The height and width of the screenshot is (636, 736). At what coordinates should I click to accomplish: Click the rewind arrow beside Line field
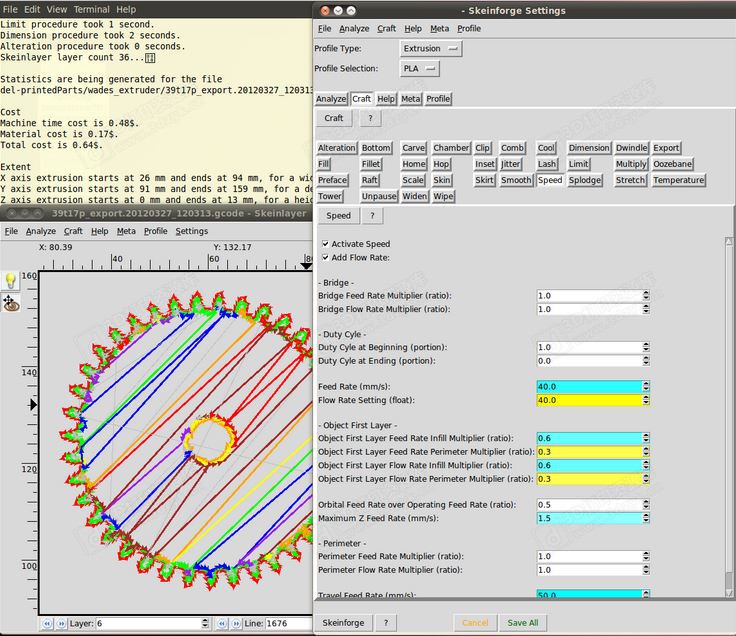[223, 624]
